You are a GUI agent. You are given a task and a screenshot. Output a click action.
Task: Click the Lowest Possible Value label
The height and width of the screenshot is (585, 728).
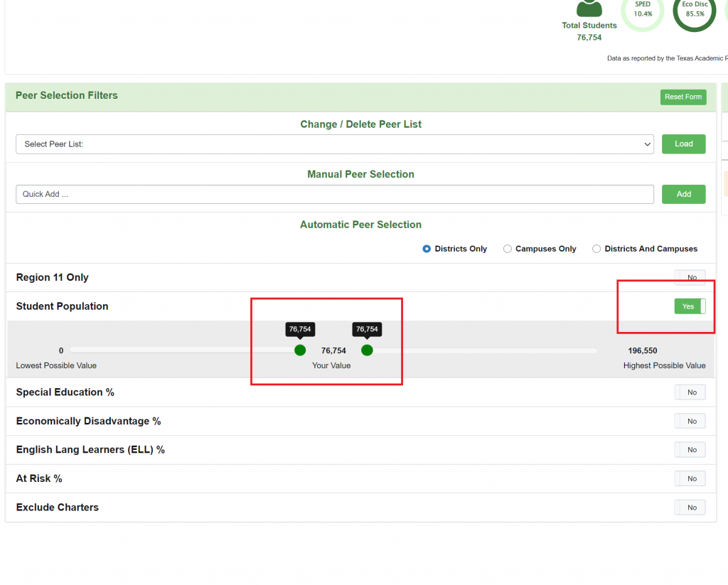(x=56, y=366)
